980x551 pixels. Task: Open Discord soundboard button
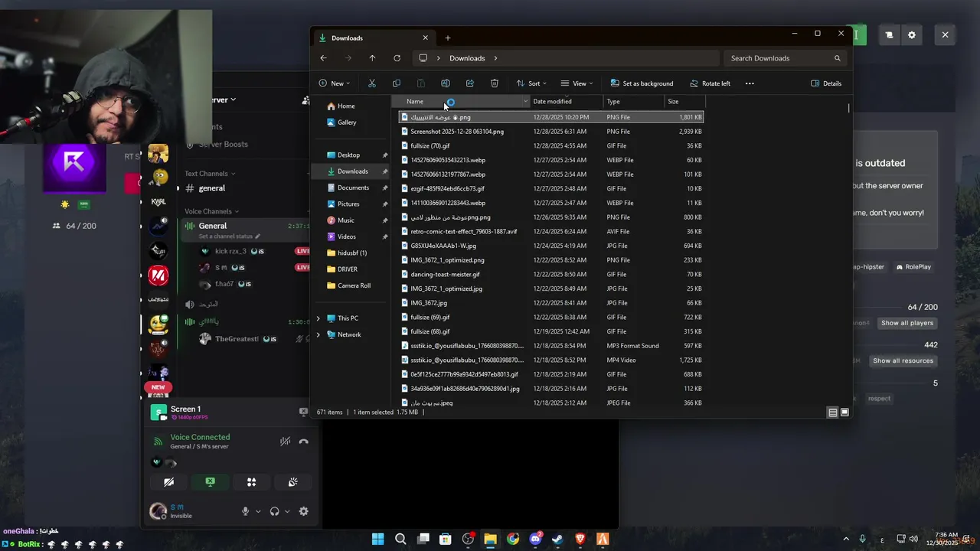click(292, 482)
